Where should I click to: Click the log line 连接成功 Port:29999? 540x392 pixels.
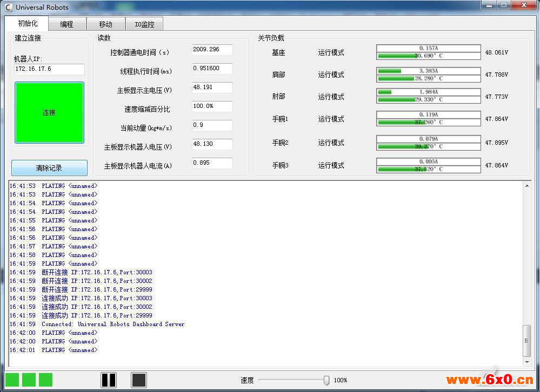pos(81,315)
